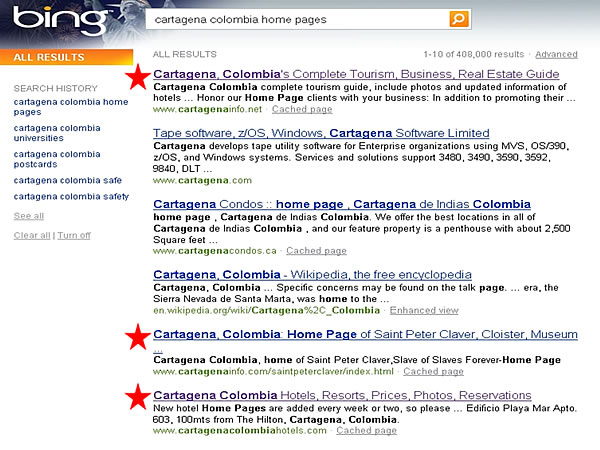
Task: Open Cached page for cartagenacondos.ca result
Action: coord(318,250)
